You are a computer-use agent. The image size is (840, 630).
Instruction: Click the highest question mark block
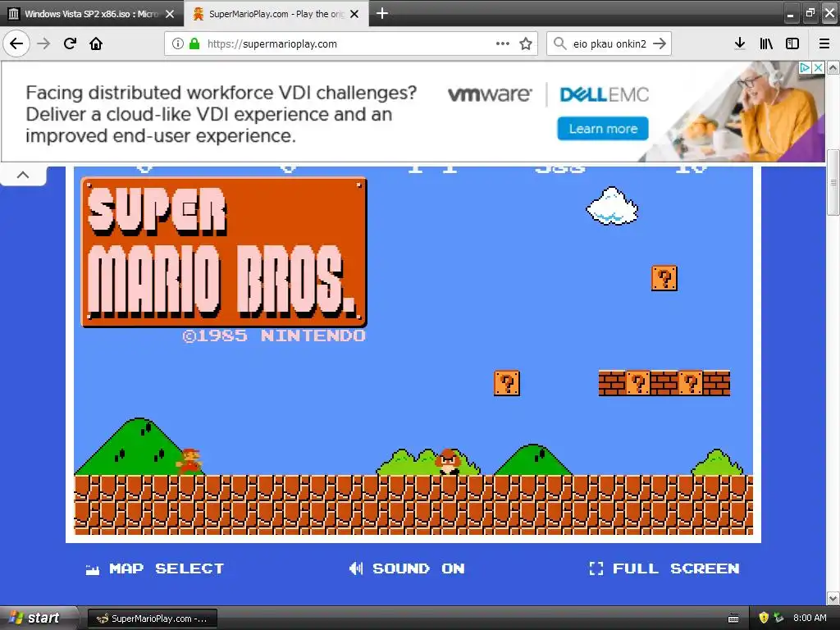coord(664,278)
